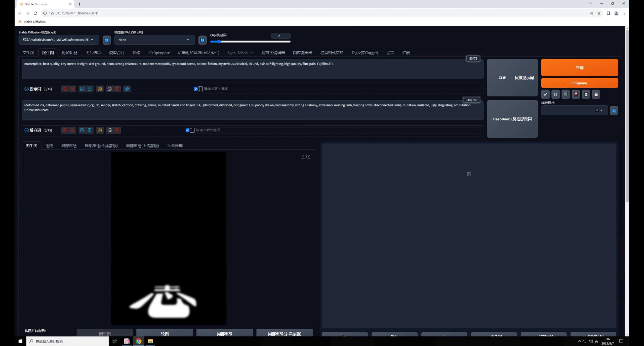Click the Clip 跳过层 slider track
Screen dimensions: 644x346
(250, 42)
